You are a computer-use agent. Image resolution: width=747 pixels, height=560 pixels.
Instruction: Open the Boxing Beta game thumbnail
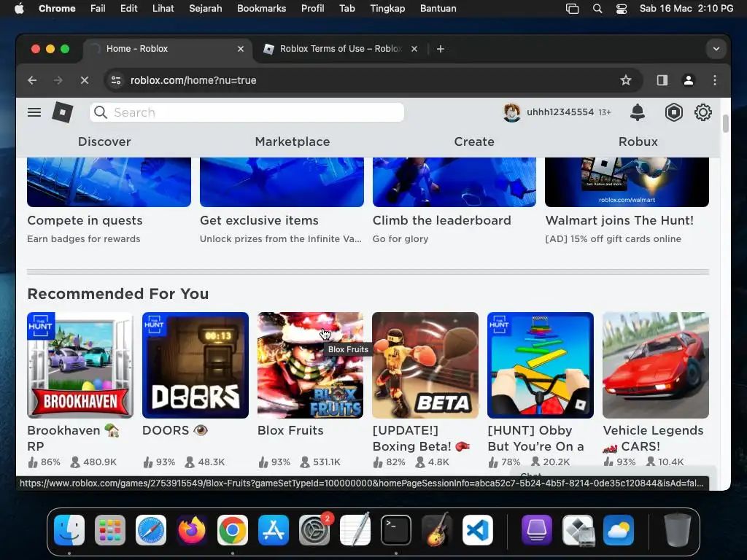pos(425,365)
